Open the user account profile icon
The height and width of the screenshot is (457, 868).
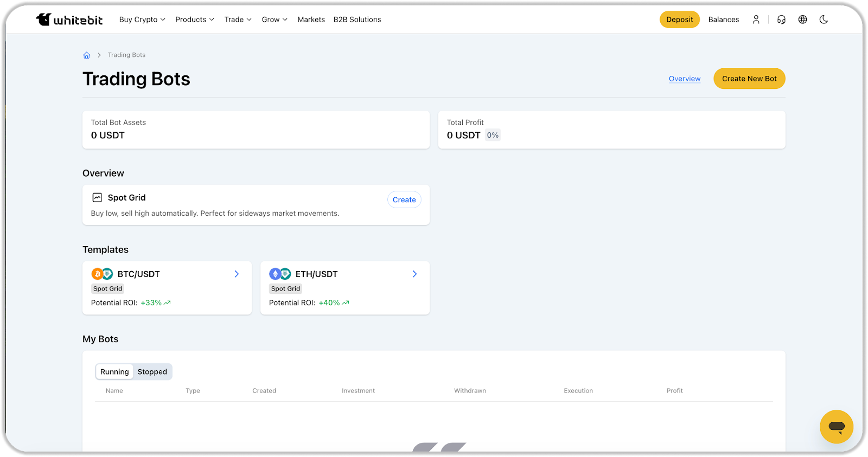click(x=756, y=20)
